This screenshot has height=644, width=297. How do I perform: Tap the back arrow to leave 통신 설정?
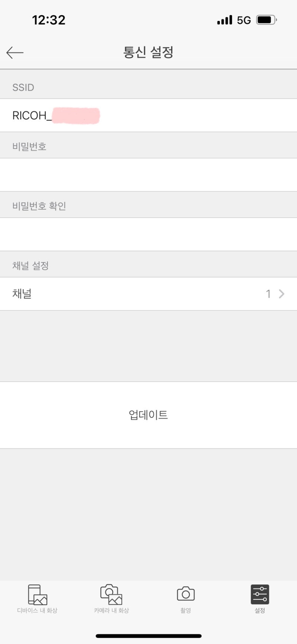(15, 52)
